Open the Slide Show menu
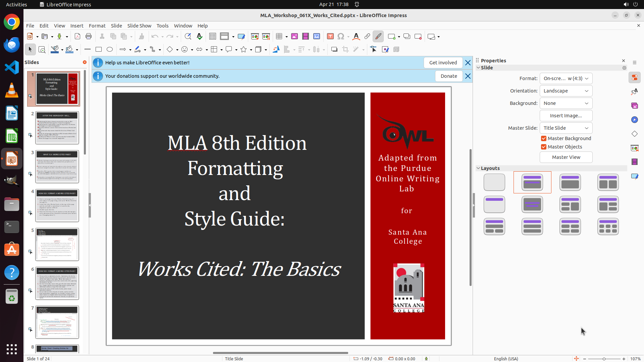The height and width of the screenshot is (362, 644). coord(139,26)
